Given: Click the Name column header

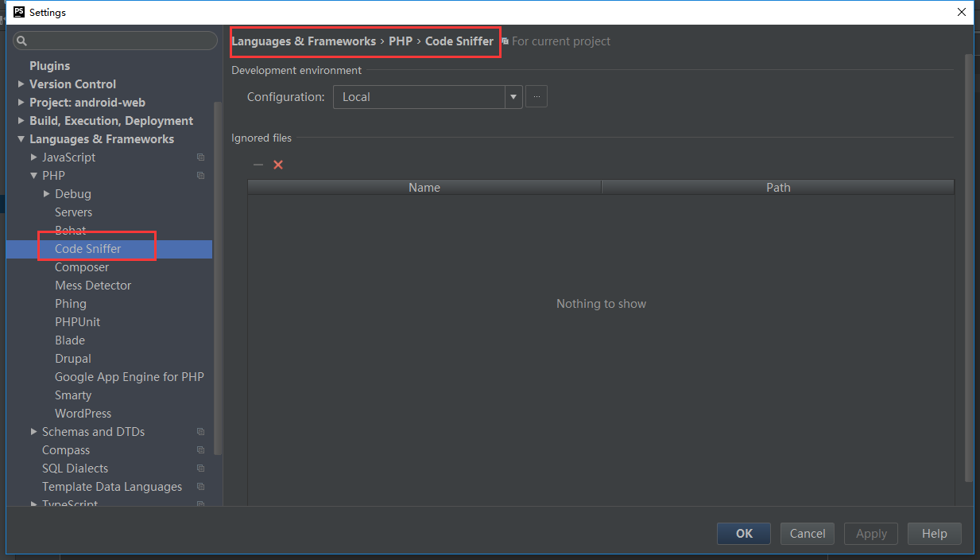Looking at the screenshot, I should coord(424,188).
